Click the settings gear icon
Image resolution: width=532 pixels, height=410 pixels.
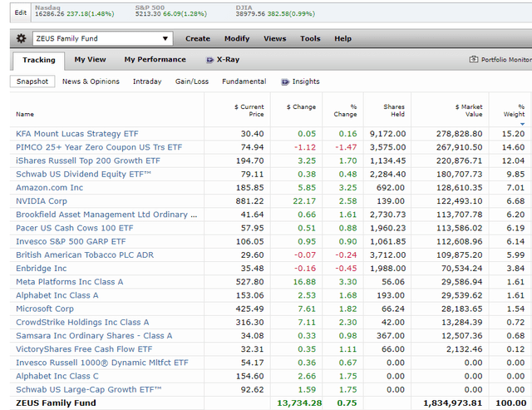coord(21,38)
